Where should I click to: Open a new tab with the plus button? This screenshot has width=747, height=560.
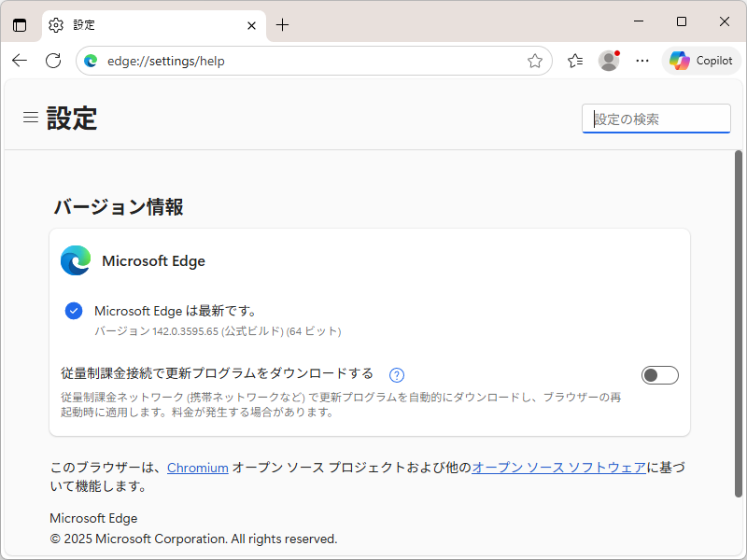[x=283, y=25]
